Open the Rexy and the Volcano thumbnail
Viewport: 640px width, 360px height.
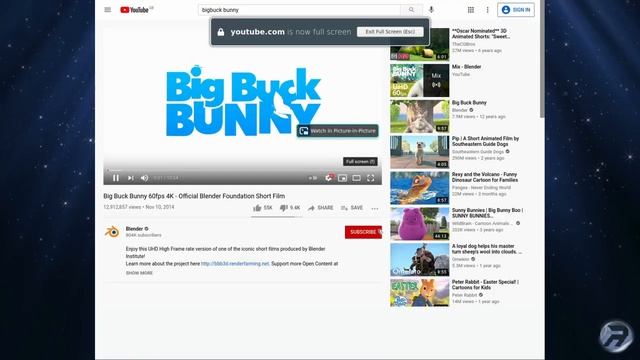pyautogui.click(x=420, y=188)
